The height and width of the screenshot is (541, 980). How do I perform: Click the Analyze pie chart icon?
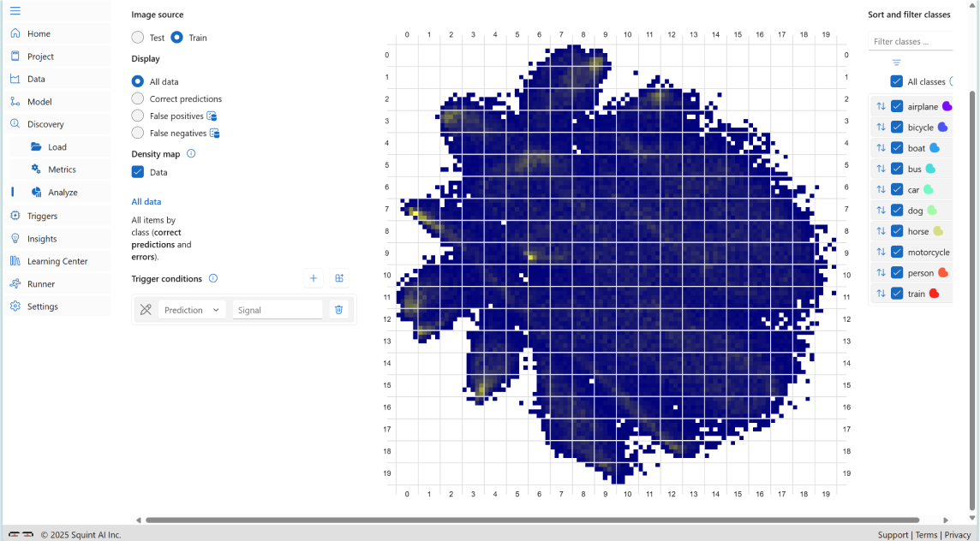click(x=36, y=193)
